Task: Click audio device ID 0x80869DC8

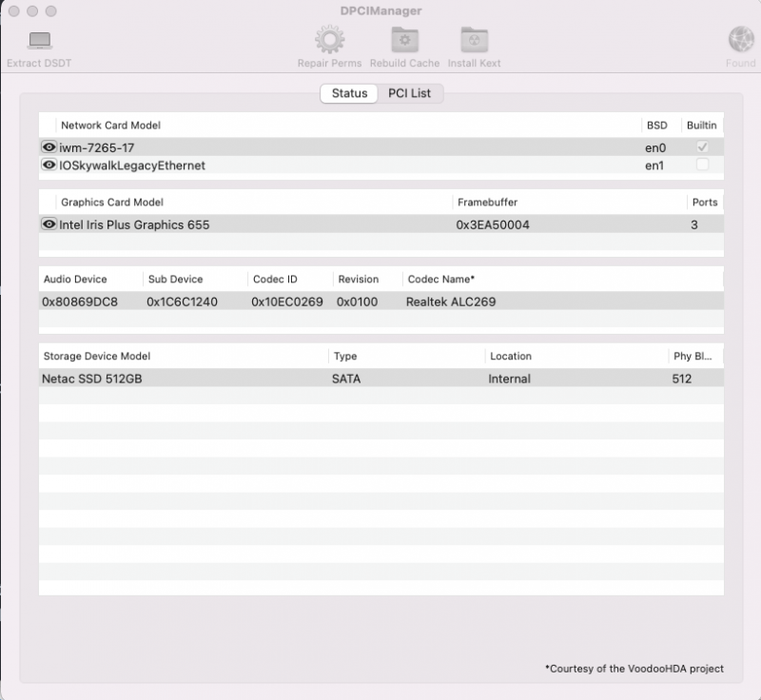Action: 80,301
